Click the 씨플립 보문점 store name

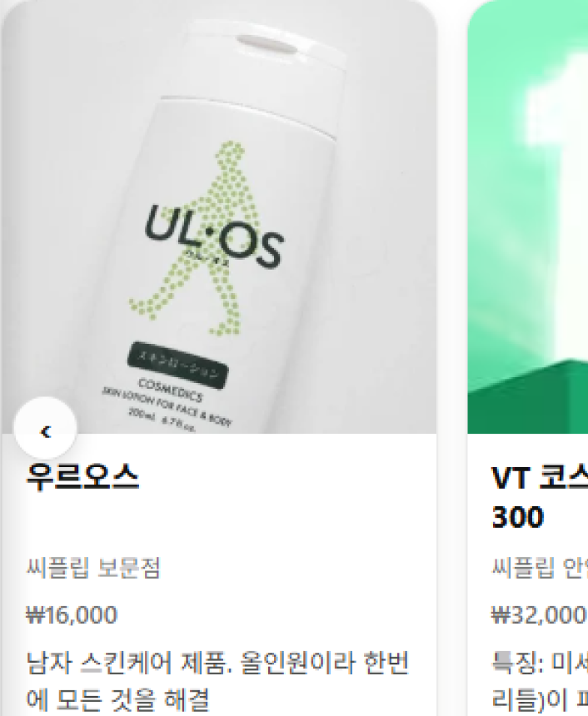(x=93, y=568)
